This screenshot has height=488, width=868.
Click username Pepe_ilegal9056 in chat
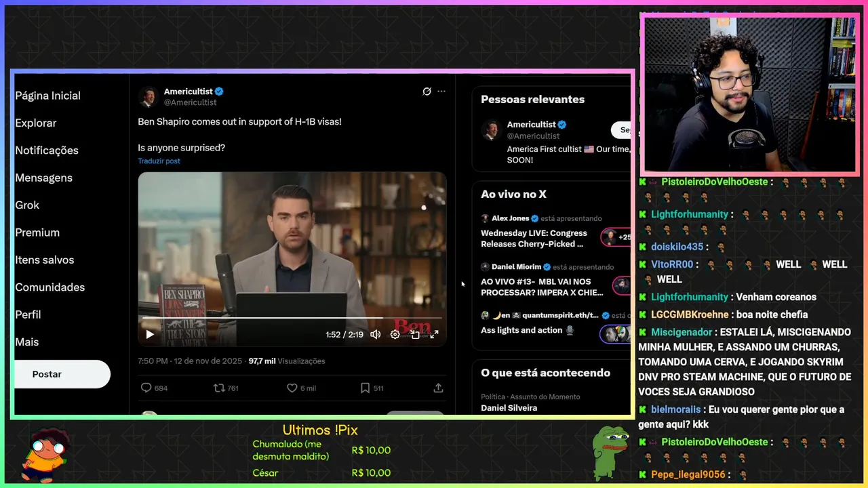coord(688,474)
